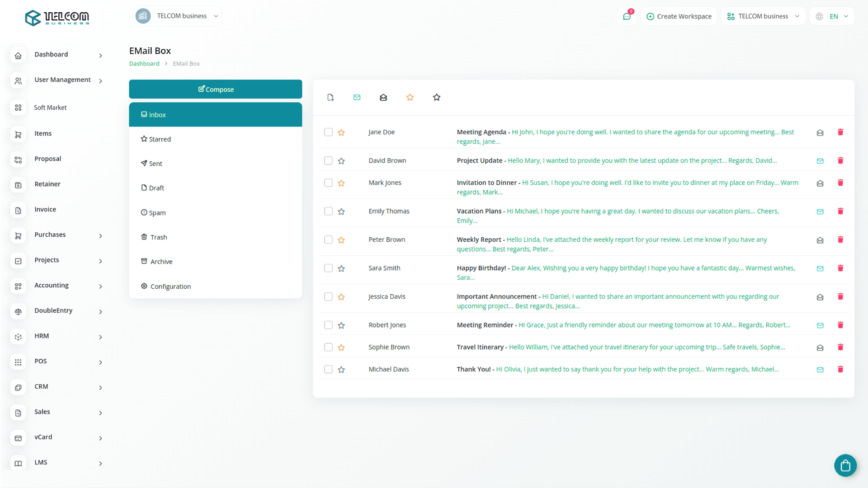Click the open-envelope icon in the email toolbar
Viewport: 868px width, 488px height.
(383, 98)
